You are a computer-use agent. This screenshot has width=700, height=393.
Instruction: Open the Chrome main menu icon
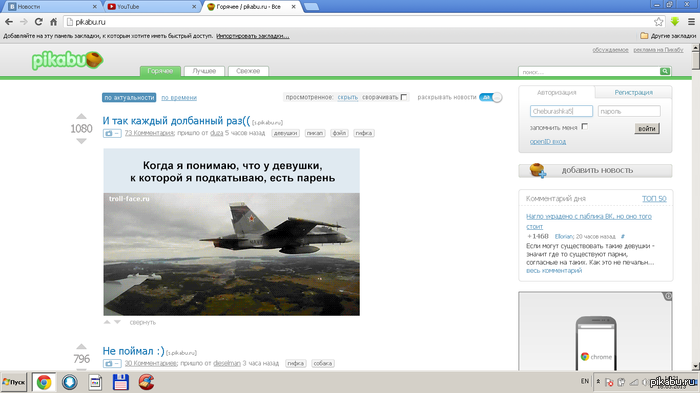pyautogui.click(x=691, y=21)
